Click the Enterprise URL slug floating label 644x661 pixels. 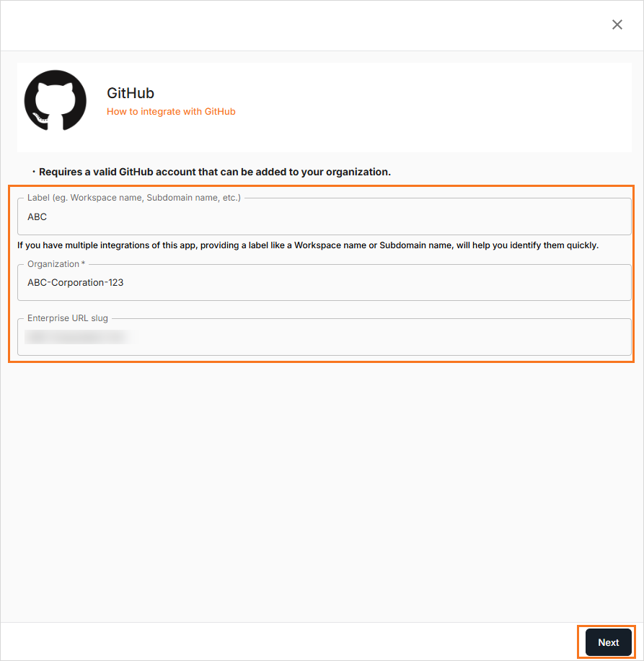click(68, 318)
